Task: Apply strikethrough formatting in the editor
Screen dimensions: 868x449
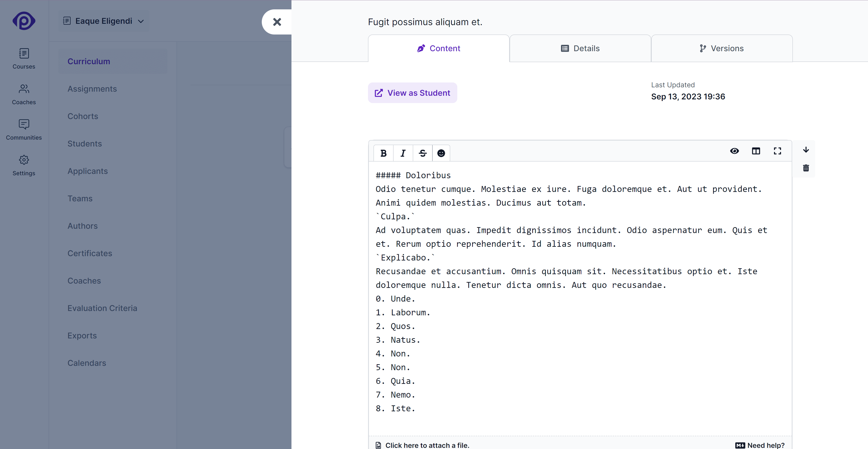Action: (422, 153)
